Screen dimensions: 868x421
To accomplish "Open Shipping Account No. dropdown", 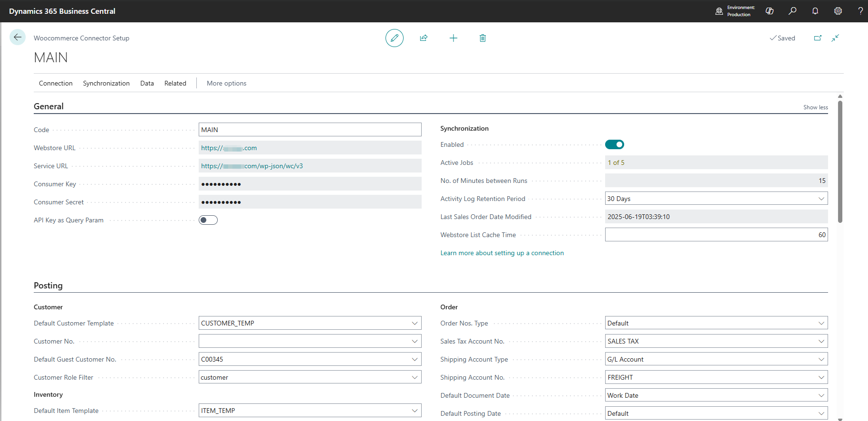I will [821, 377].
